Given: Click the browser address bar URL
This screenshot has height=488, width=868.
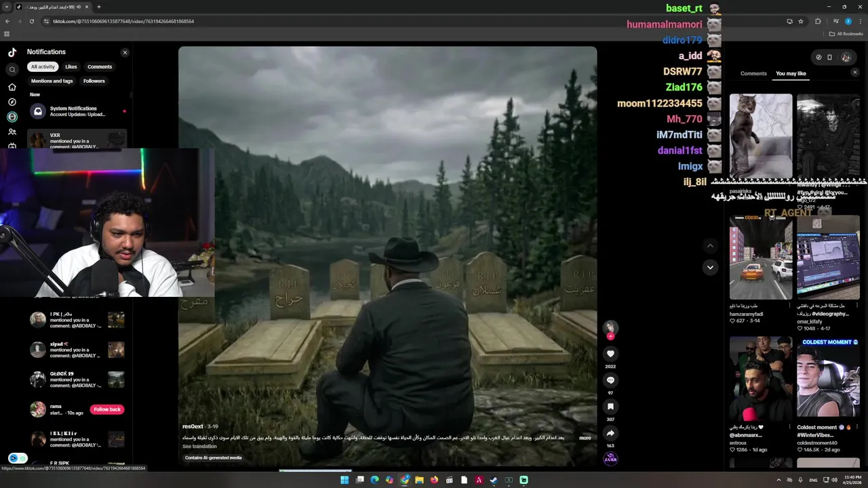Looking at the screenshot, I should pos(123,21).
